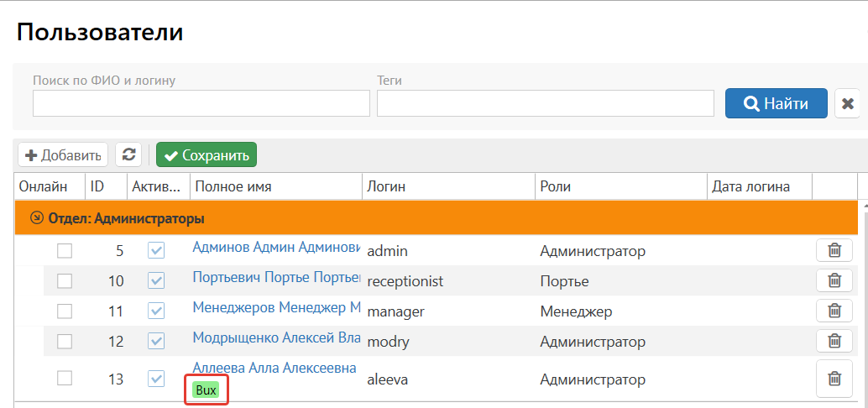Image resolution: width=868 pixels, height=408 pixels.
Task: Delete receptionist user with trash icon
Action: point(834,280)
